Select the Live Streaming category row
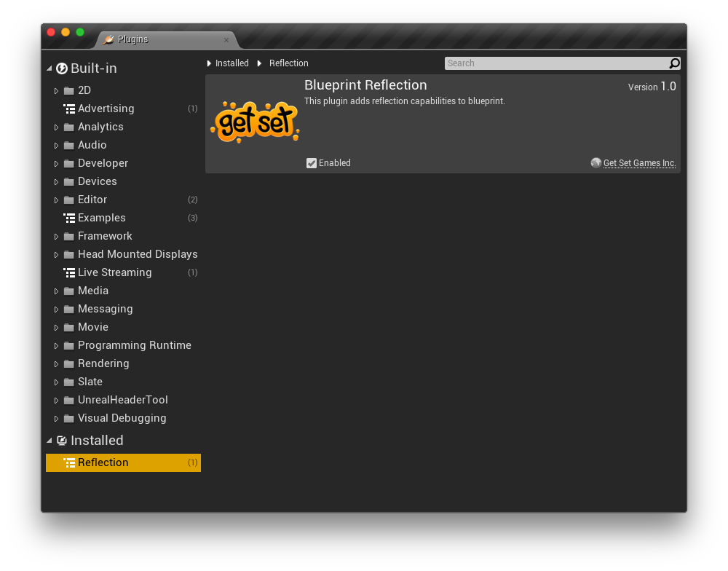The image size is (728, 571). point(124,272)
